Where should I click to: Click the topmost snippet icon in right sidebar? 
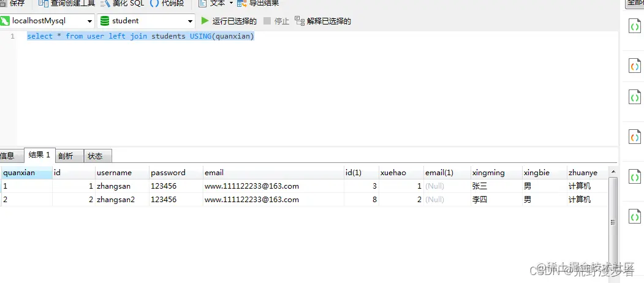(x=635, y=26)
